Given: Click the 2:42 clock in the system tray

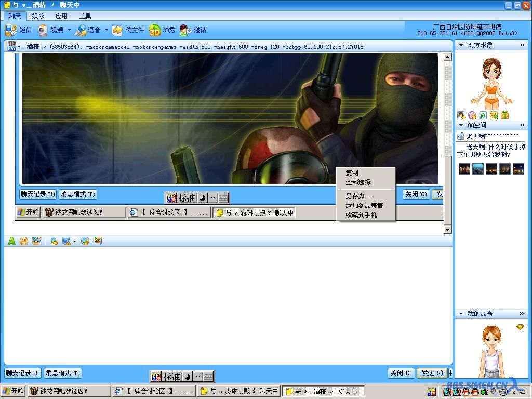Looking at the screenshot, I should [x=519, y=392].
